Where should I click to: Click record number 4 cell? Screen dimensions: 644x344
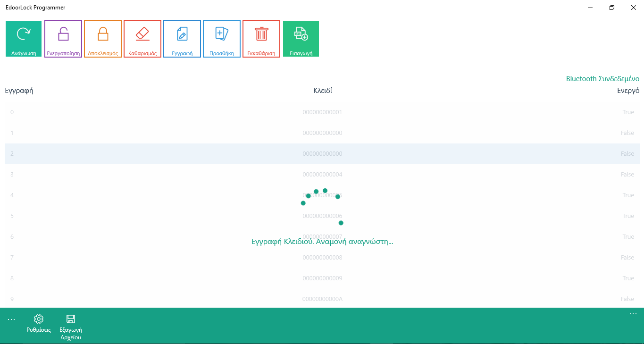(12, 195)
